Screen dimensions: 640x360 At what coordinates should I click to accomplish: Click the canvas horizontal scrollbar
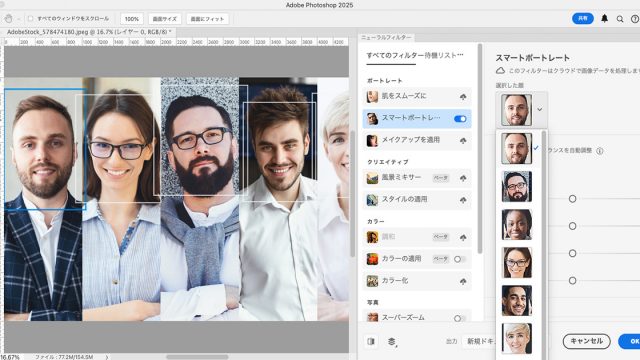[x=197, y=357]
